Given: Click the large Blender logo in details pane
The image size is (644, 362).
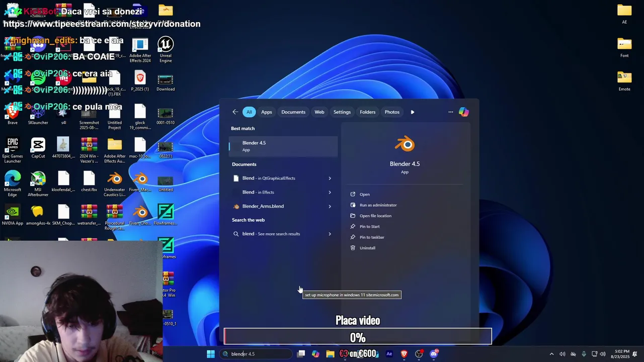Looking at the screenshot, I should (x=405, y=145).
